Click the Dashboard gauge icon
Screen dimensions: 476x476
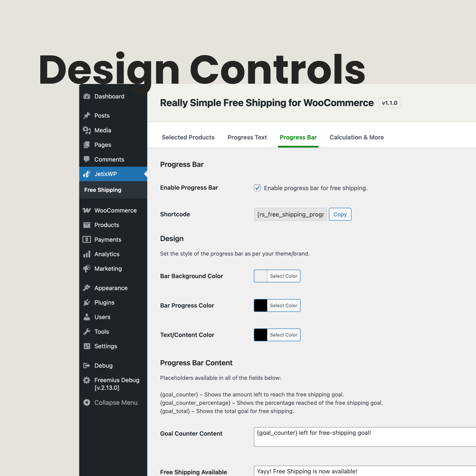click(87, 96)
